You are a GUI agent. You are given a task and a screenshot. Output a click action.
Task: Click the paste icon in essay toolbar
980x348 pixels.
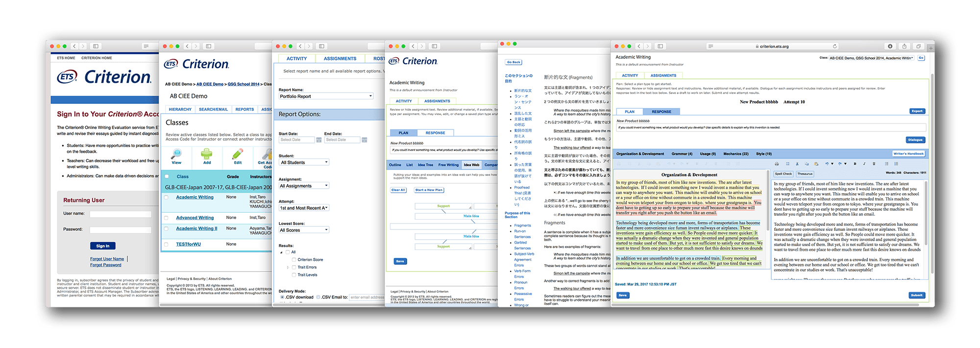(816, 164)
